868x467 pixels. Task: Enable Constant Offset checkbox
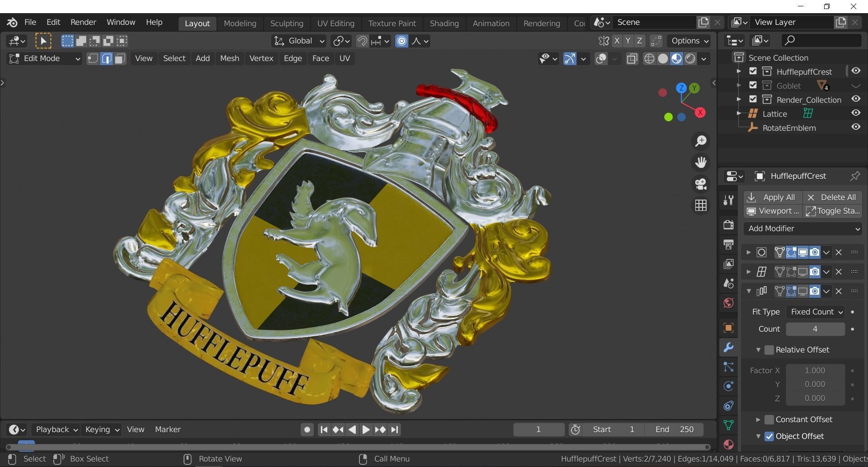pyautogui.click(x=769, y=419)
